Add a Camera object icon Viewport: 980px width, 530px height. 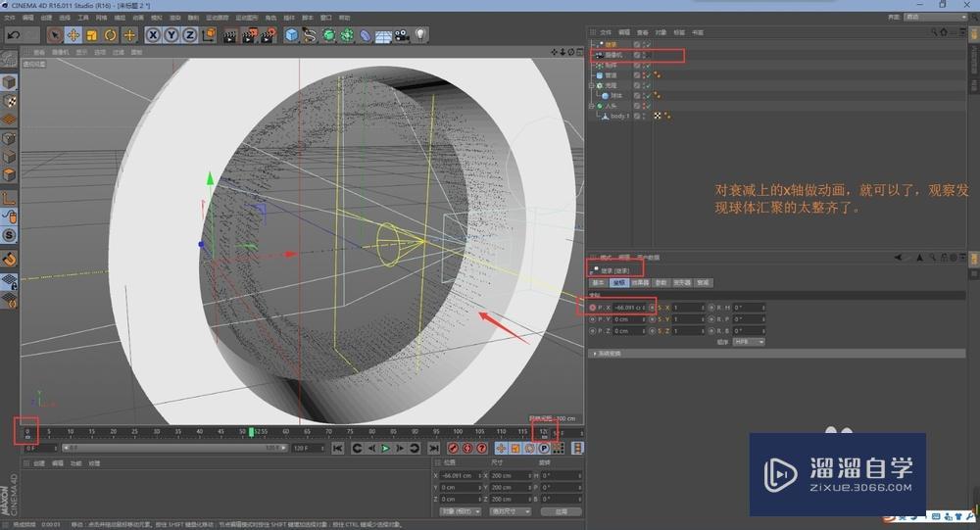[402, 35]
